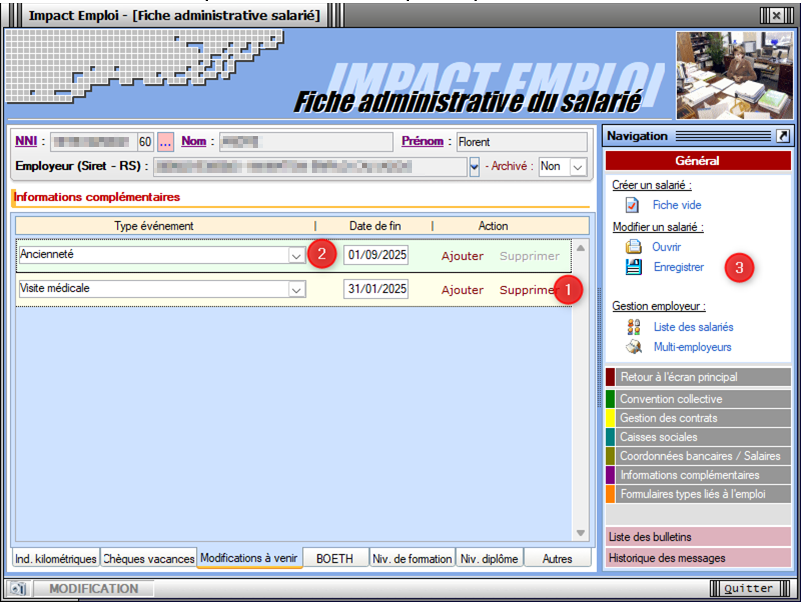Click the Fiche vide document icon
This screenshot has height=602, width=805.
[x=632, y=205]
